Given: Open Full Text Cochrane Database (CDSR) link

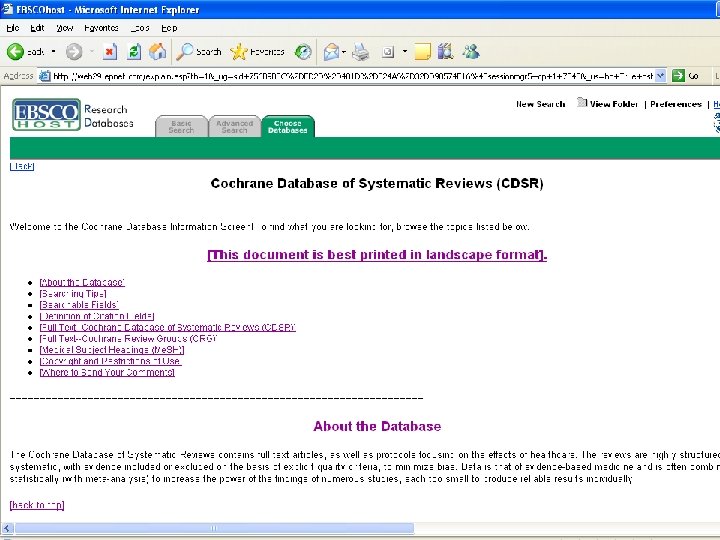Looking at the screenshot, I should coord(168,327).
